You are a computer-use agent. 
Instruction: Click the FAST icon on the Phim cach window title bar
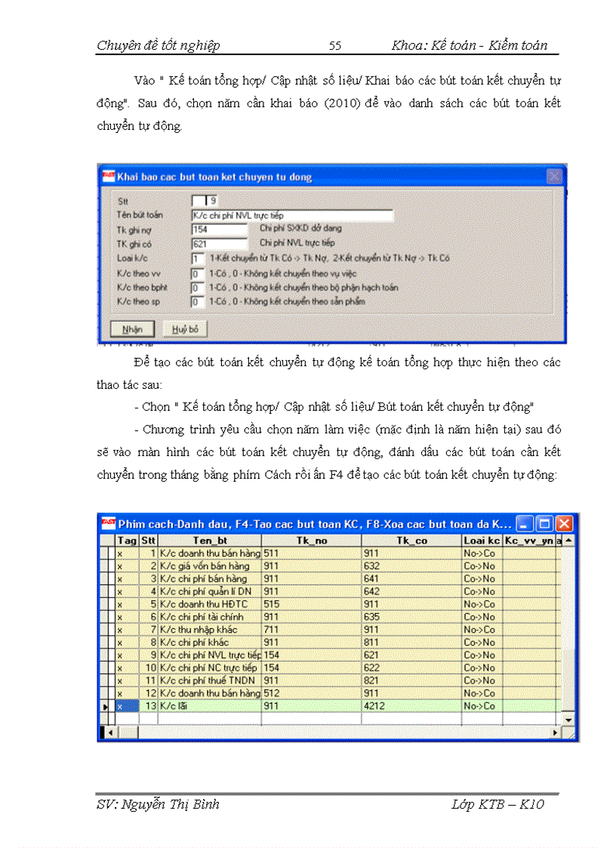107,523
